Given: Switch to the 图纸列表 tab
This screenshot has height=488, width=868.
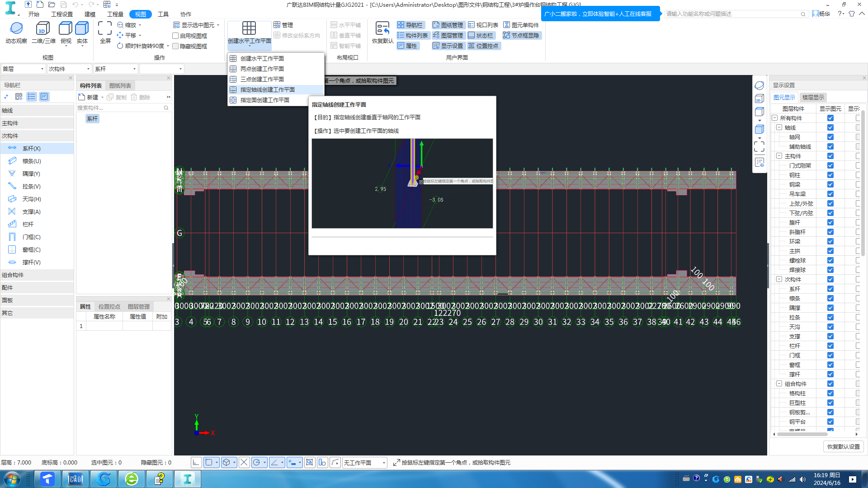Looking at the screenshot, I should tap(120, 85).
